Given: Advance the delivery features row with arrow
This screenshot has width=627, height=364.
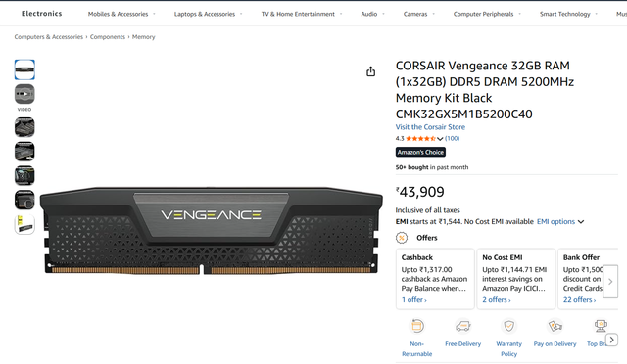Looking at the screenshot, I should point(611,340).
